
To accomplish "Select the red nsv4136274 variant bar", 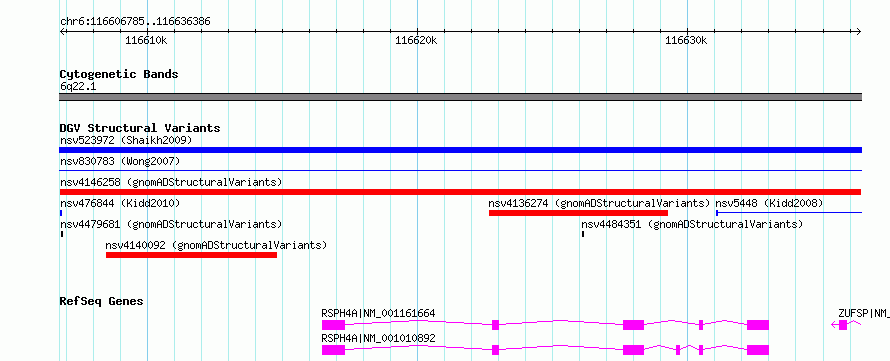I will tap(578, 213).
